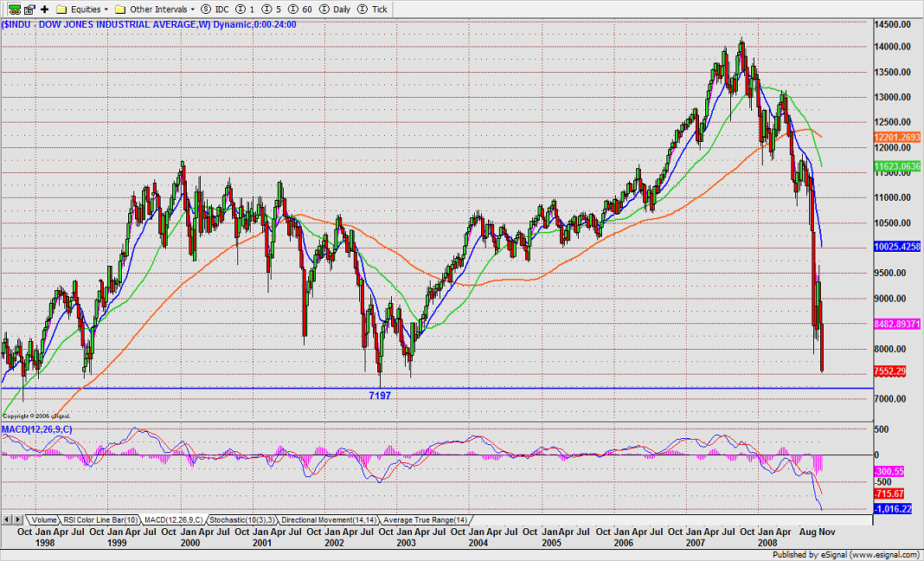Screen dimensions: 924x561
Task: Select the IDC symbol button
Action: click(215, 10)
